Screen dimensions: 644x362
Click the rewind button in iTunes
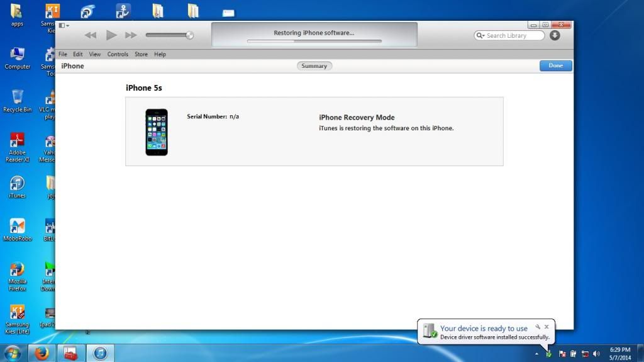pyautogui.click(x=91, y=35)
